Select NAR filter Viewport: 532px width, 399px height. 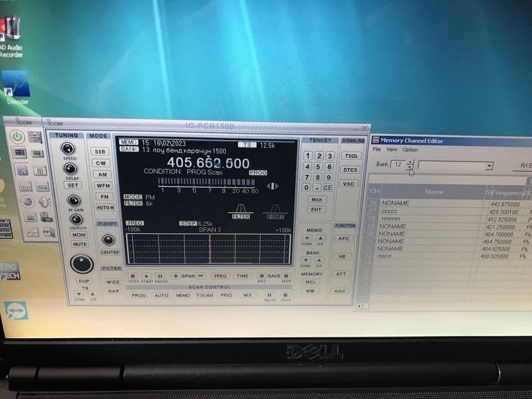tap(113, 291)
